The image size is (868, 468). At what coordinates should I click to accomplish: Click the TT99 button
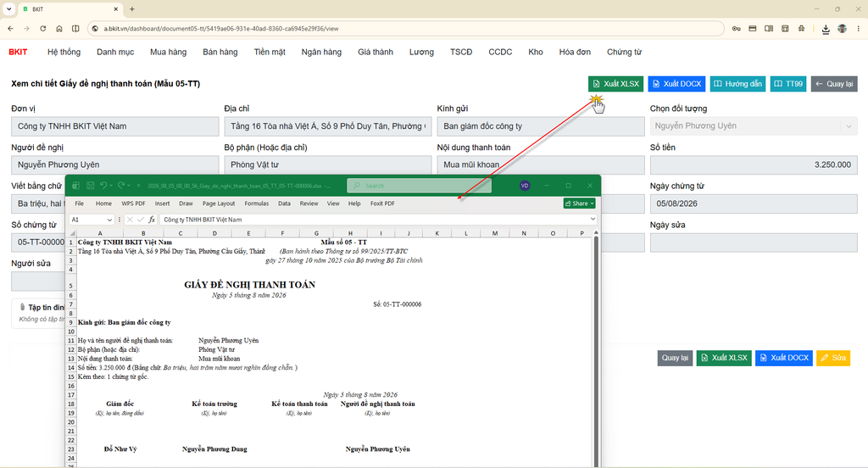pyautogui.click(x=788, y=84)
